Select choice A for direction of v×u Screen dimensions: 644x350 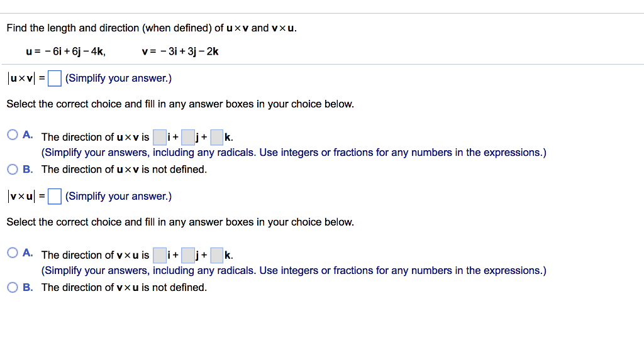(13, 253)
